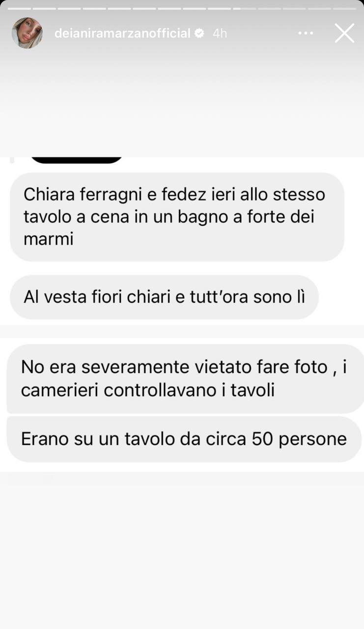364x629 pixels.
Task: Open deianiramarzanofficial's profile picture
Action: 27,33
